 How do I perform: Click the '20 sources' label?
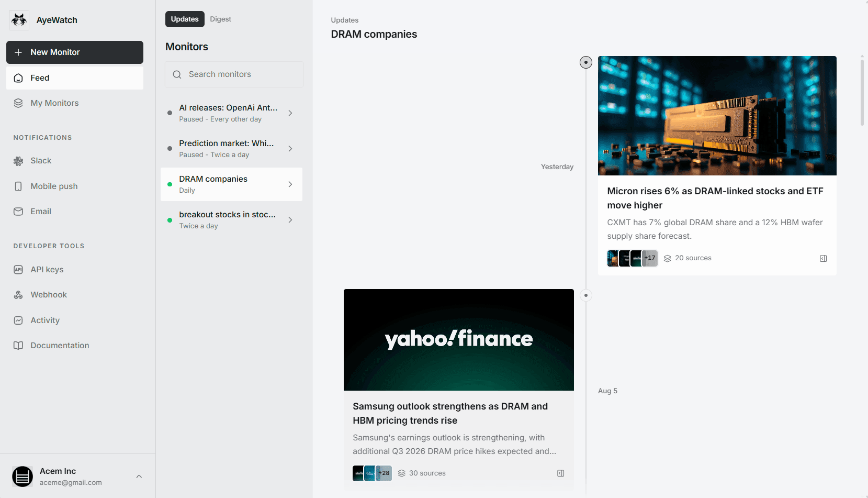coord(693,258)
